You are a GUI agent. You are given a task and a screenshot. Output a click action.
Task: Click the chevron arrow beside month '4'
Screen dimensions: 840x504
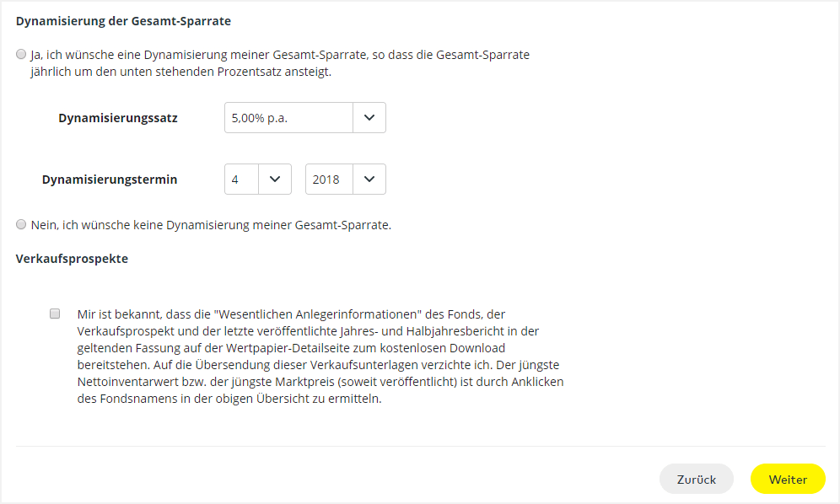click(x=274, y=180)
